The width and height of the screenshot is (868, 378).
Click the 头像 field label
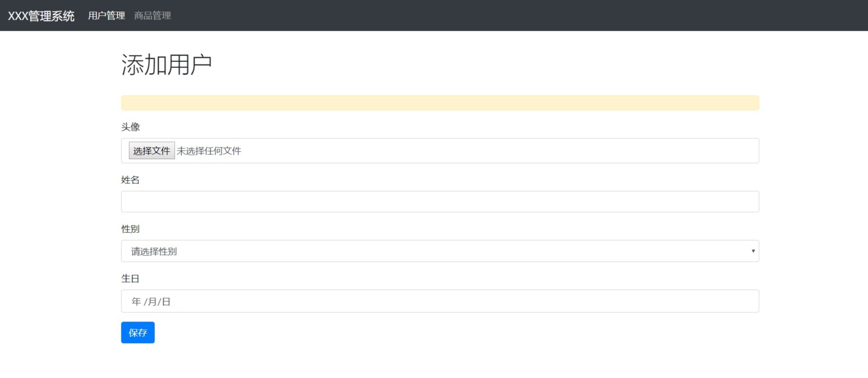tap(131, 127)
